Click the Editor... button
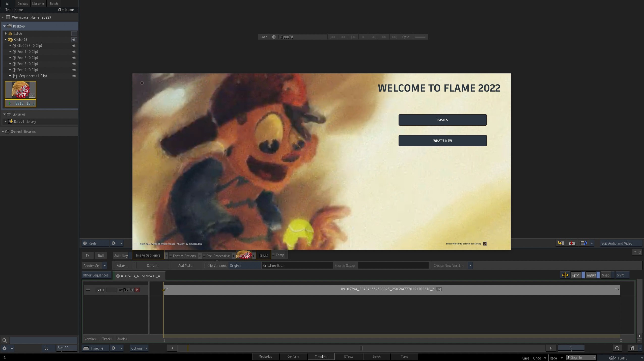644x361 pixels. 122,266
